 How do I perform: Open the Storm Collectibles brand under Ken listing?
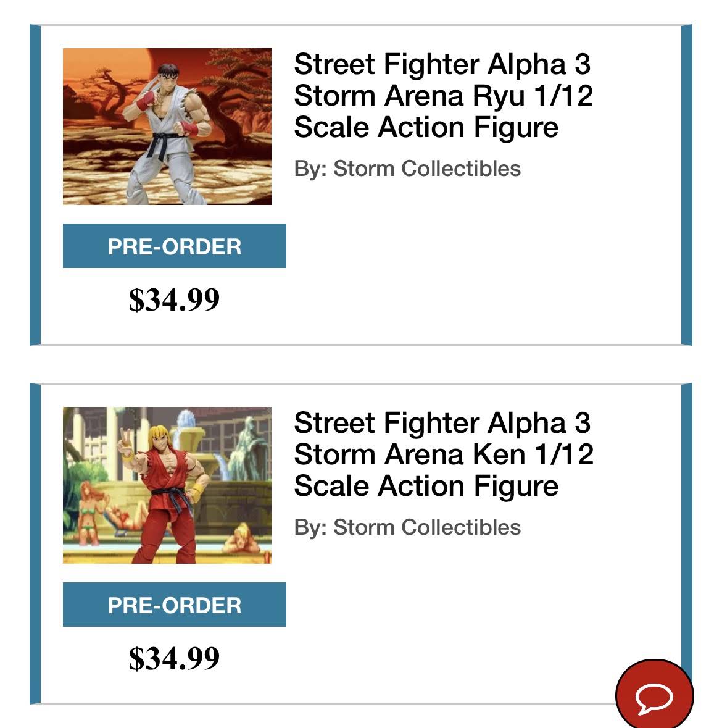[427, 527]
